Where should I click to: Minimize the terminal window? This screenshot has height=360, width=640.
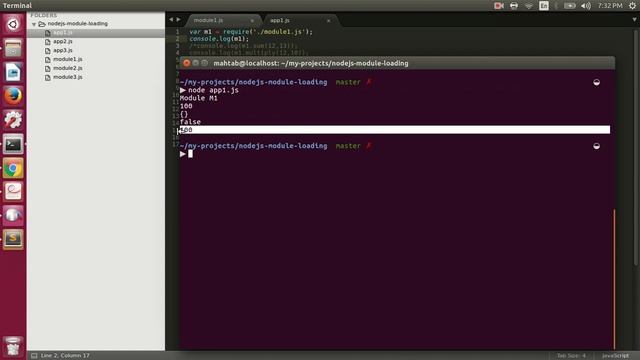click(x=196, y=63)
